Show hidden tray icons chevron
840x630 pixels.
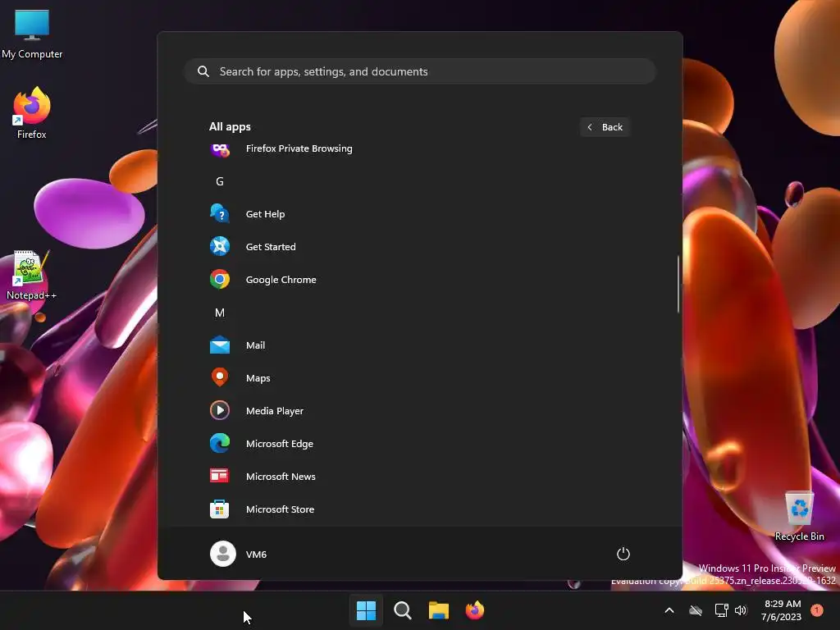[669, 610]
